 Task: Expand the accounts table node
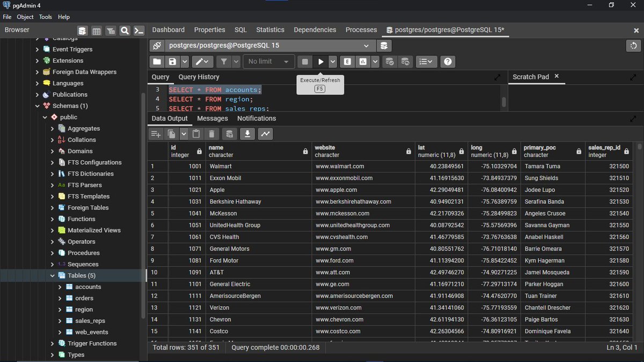pos(60,287)
